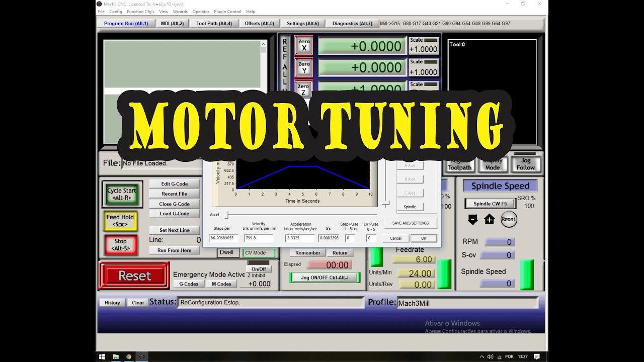Open the notification center icon
This screenshot has width=644, height=362.
[x=537, y=356]
